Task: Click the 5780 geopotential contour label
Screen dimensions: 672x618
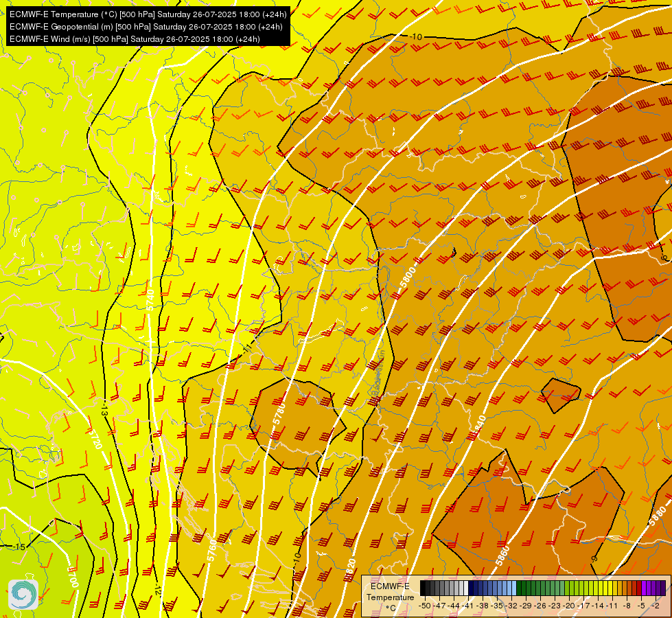Action: pyautogui.click(x=279, y=414)
